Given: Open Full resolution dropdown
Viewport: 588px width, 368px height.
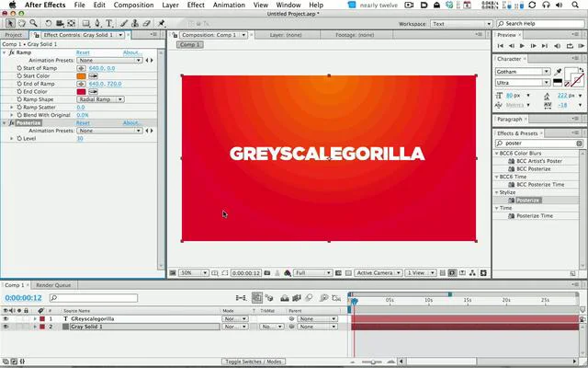Looking at the screenshot, I should [312, 273].
